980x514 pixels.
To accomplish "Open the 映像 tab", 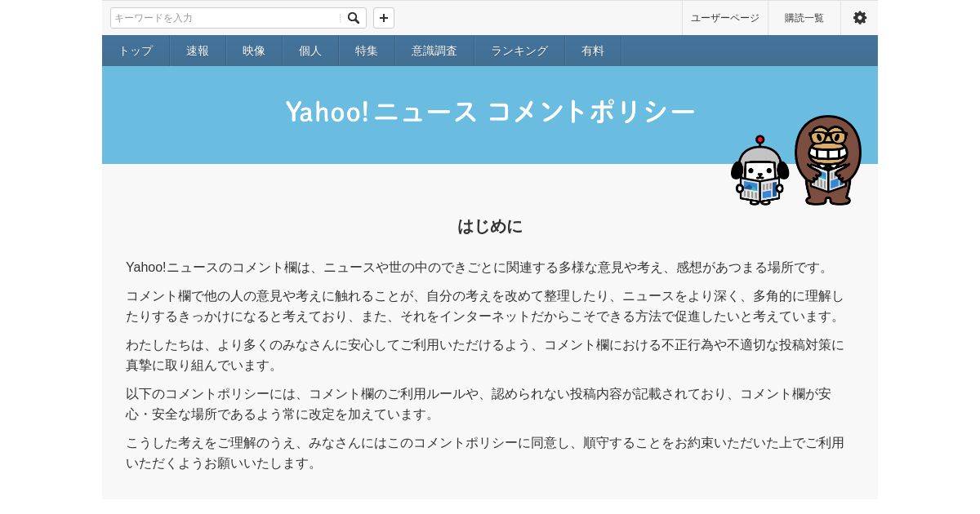I will click(x=254, y=51).
